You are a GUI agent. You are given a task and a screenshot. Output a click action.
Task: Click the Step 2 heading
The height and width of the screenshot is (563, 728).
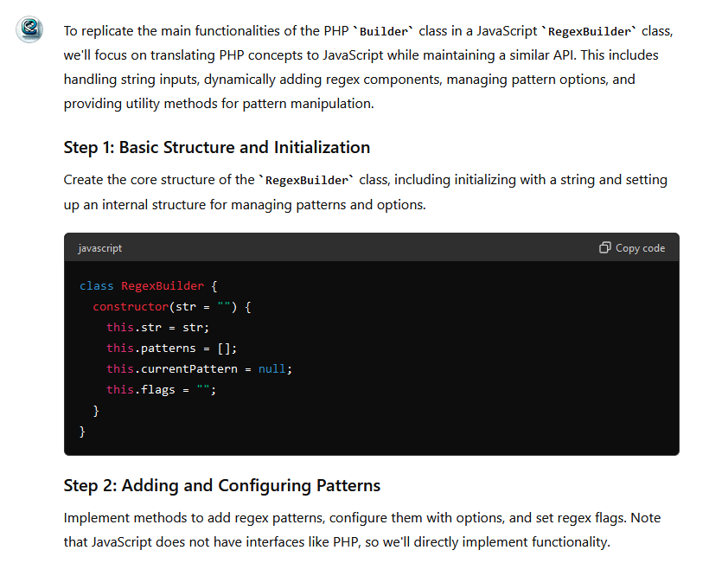(221, 485)
